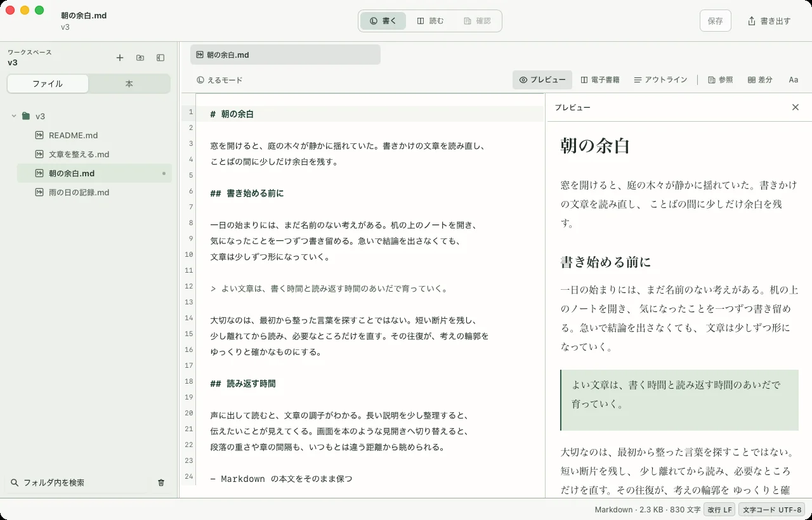Open the 差分 diff panel

pyautogui.click(x=760, y=80)
